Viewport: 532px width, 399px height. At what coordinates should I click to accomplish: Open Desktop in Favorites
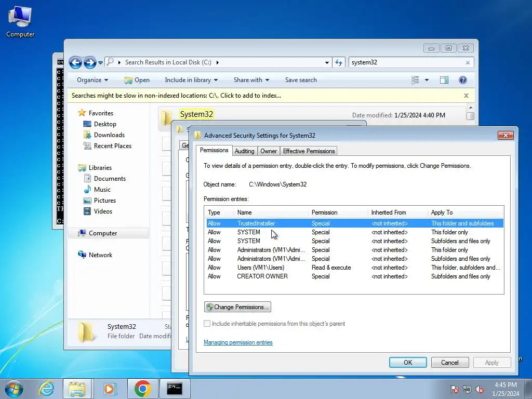(105, 124)
